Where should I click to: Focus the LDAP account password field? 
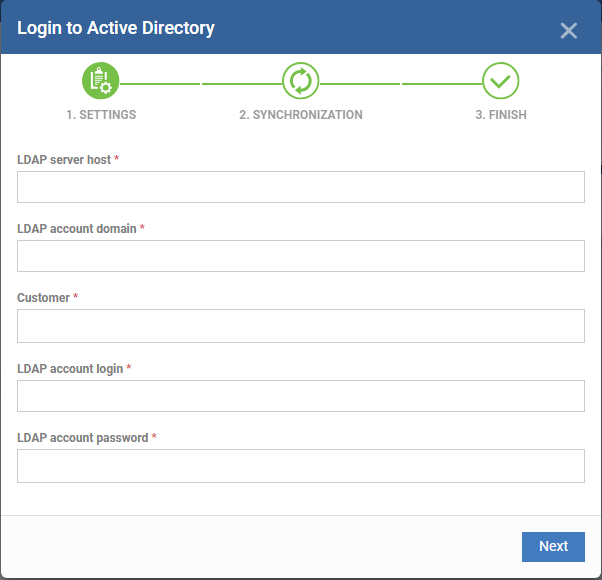pos(301,466)
